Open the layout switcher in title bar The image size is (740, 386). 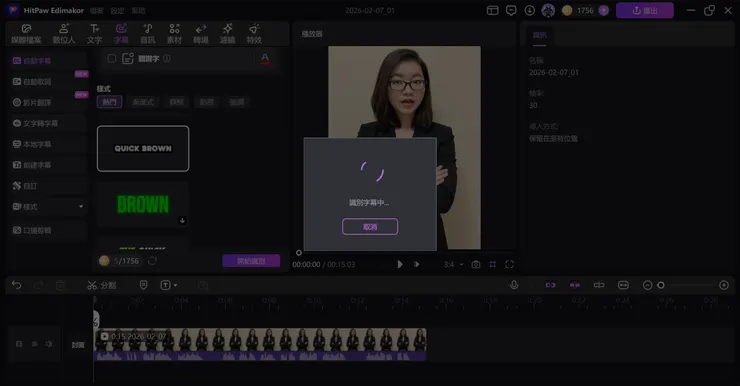coord(493,10)
